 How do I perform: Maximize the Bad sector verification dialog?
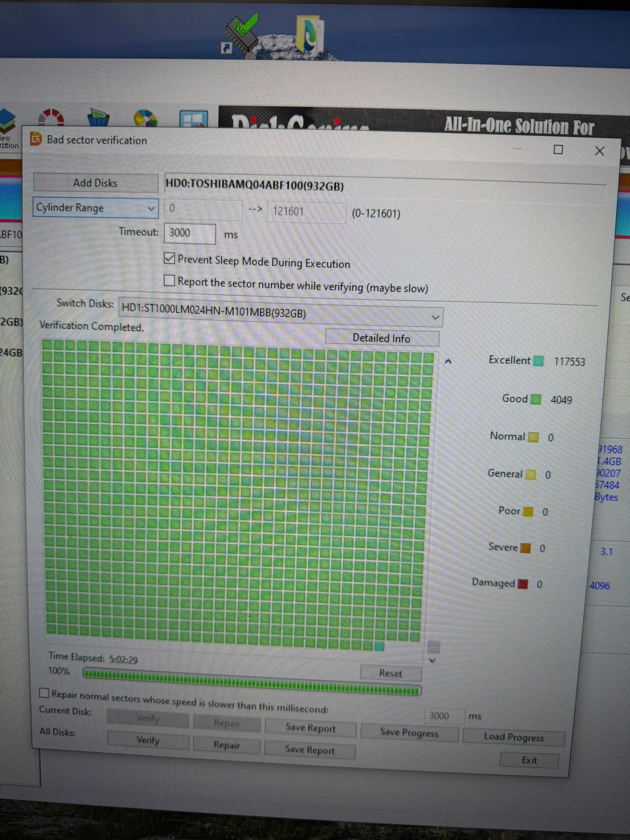[558, 150]
